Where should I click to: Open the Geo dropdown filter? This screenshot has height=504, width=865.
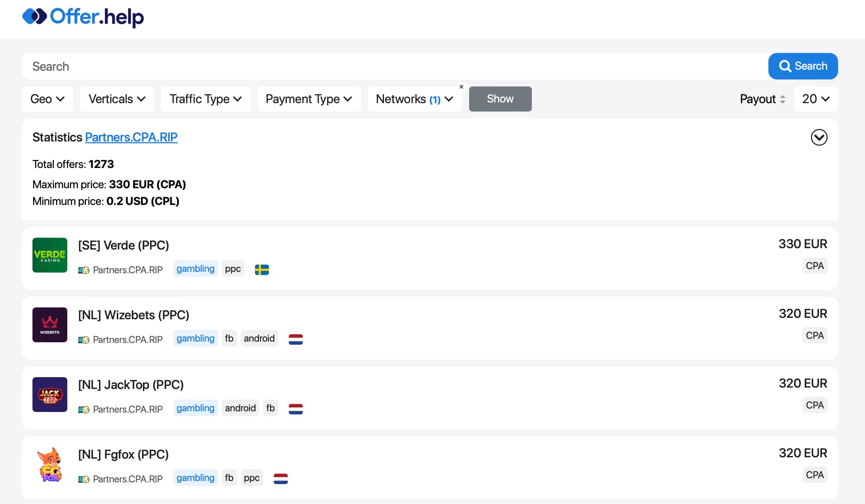pos(47,99)
